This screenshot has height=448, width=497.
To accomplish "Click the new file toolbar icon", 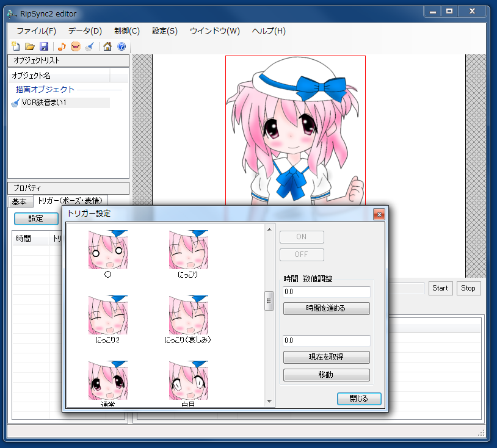I will pyautogui.click(x=15, y=46).
